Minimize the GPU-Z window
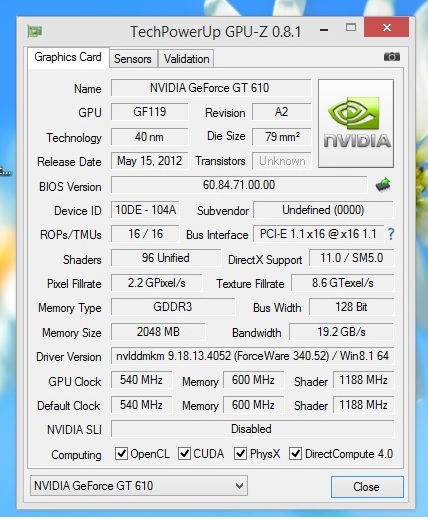The width and height of the screenshot is (428, 520). pyautogui.click(x=323, y=30)
